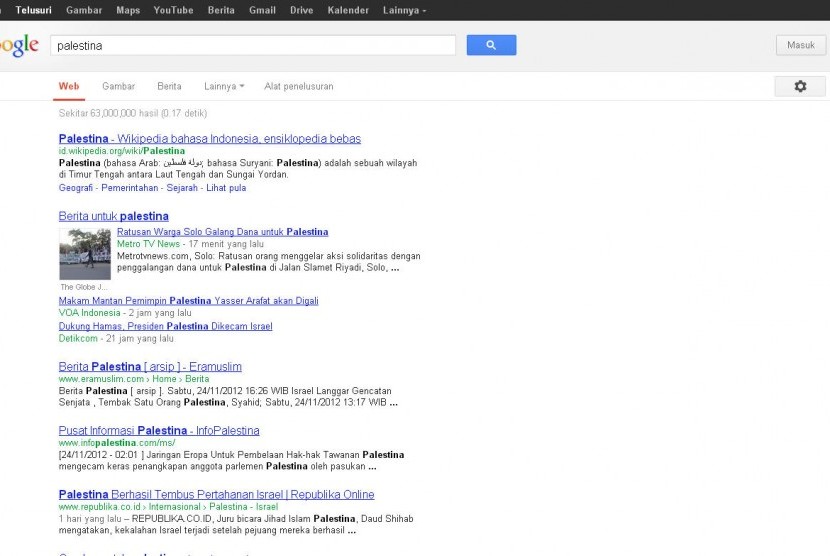Click the Metro TV News source label
This screenshot has height=556, width=830.
pyautogui.click(x=148, y=244)
